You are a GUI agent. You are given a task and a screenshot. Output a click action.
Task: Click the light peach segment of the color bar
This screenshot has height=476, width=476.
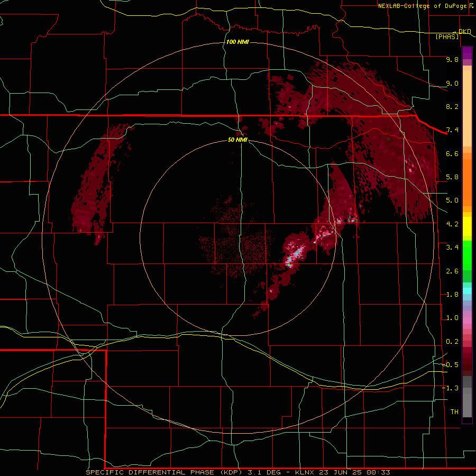(467, 108)
